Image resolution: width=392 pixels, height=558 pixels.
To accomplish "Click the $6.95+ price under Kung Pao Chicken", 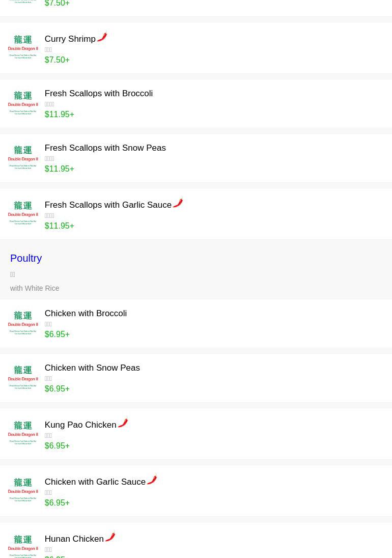I will pos(57,446).
